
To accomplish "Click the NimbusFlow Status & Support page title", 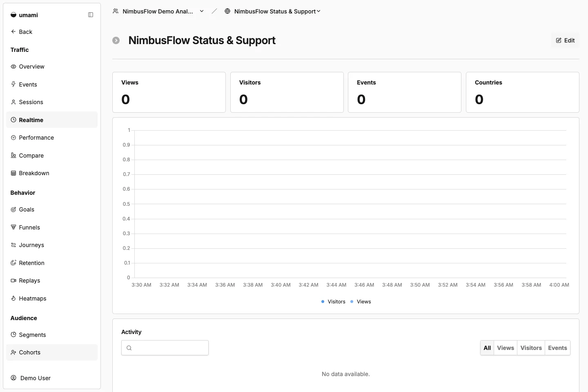I will coord(202,40).
